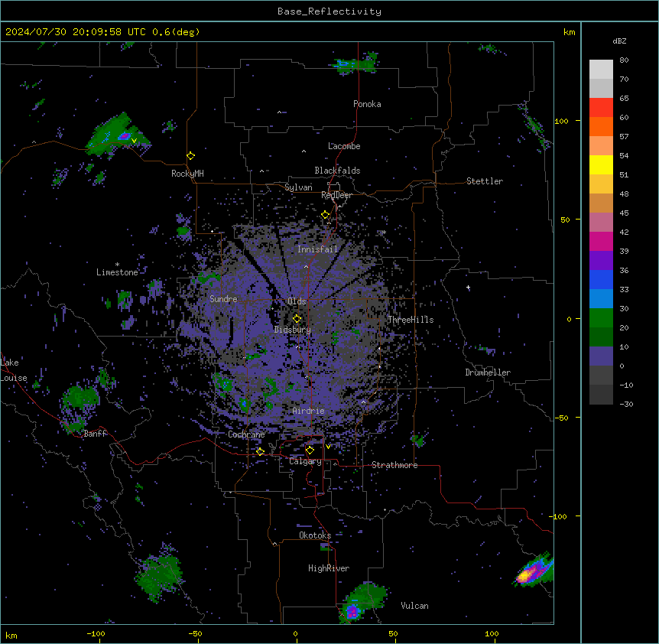Screen dimensions: 659x644
Task: Click the asterisk marker above Limestone label
Action: tap(117, 265)
